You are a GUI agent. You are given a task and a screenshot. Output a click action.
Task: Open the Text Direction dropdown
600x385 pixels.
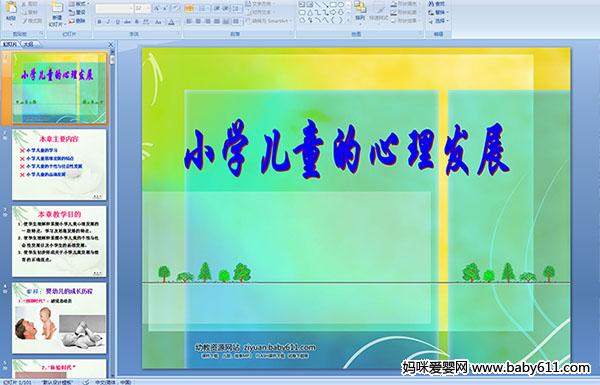pos(261,4)
